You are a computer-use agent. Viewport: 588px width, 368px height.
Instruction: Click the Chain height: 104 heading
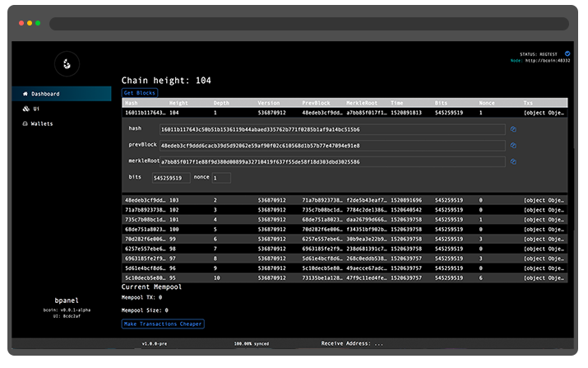click(166, 81)
